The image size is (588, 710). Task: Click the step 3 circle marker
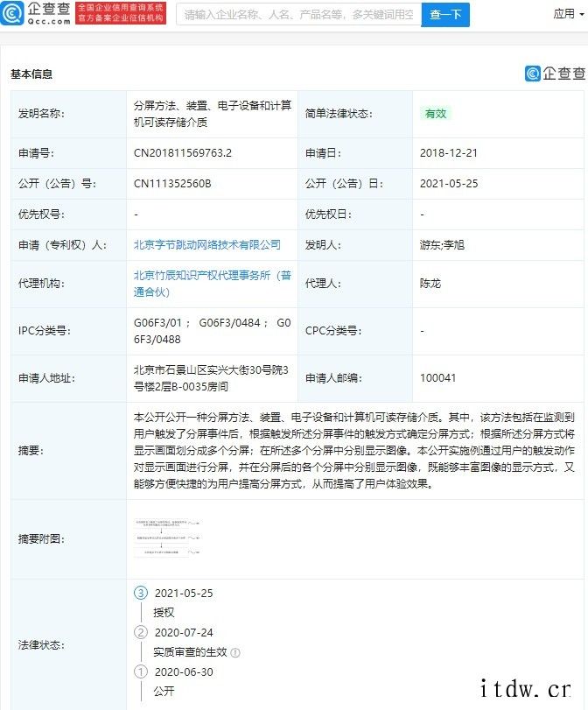click(141, 593)
